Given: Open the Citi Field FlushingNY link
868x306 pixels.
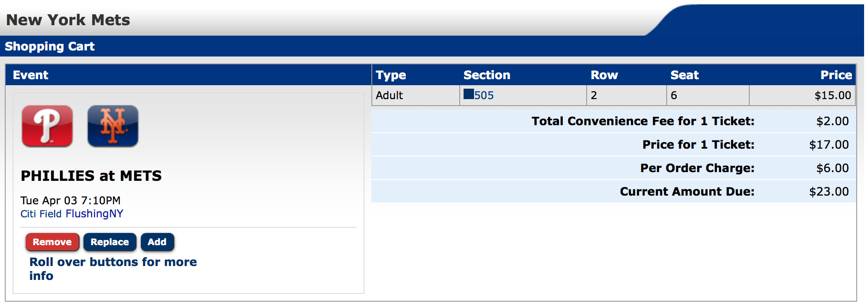Looking at the screenshot, I should tap(72, 214).
